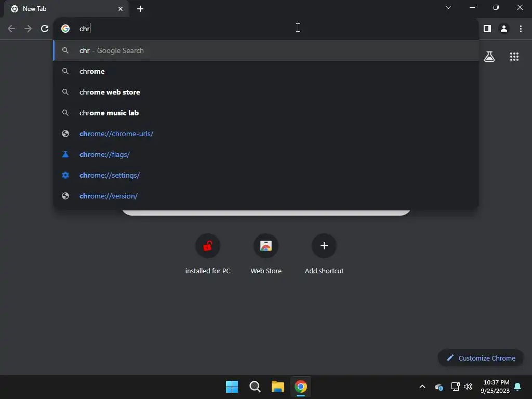Screen dimensions: 532x399
Task: Click the flags beaker icon in suggestions
Action: (x=65, y=154)
